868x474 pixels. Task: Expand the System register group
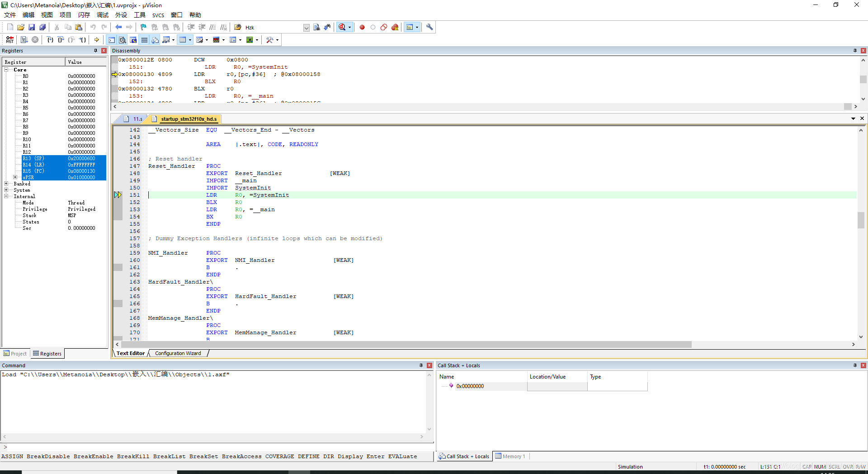point(6,190)
